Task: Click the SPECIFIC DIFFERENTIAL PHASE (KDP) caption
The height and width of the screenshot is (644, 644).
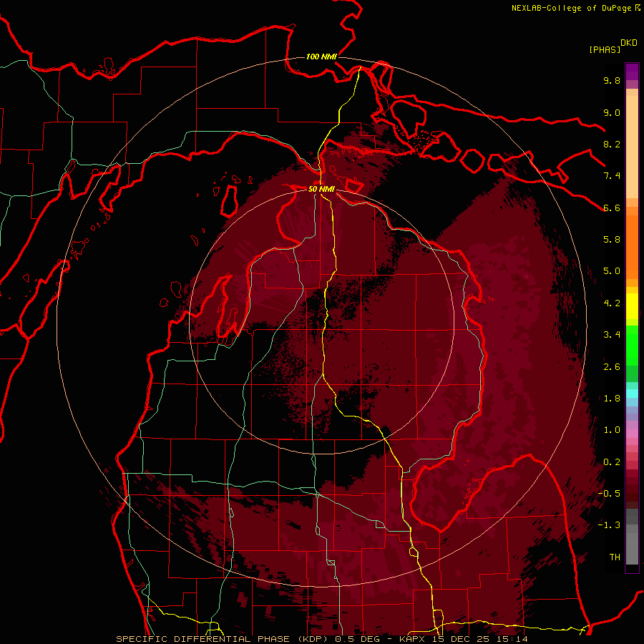Action: [x=222, y=639]
